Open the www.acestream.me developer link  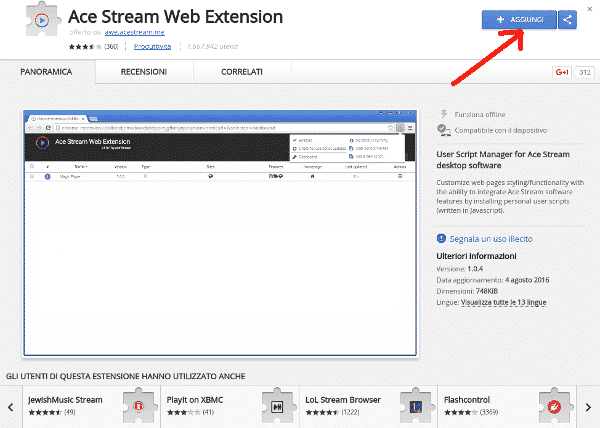(135, 33)
